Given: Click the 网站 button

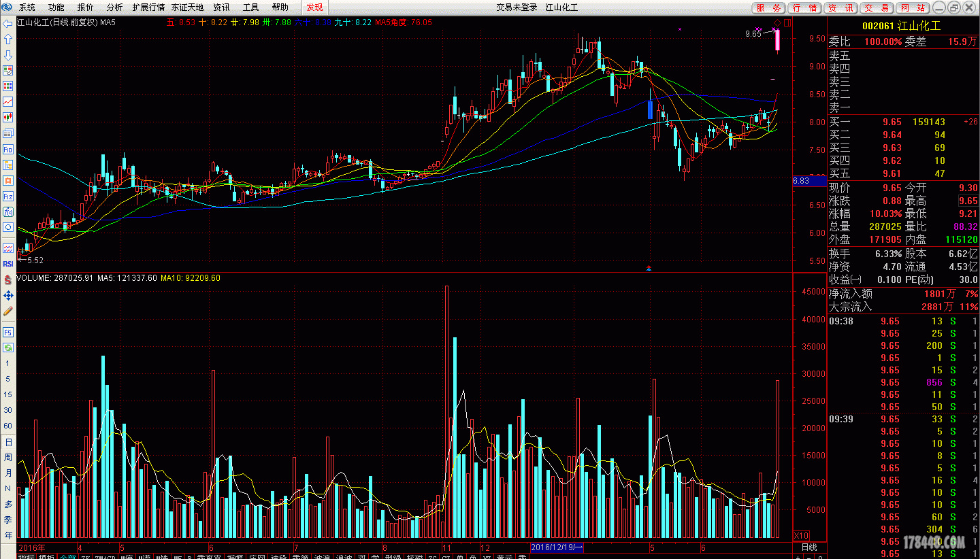Looking at the screenshot, I should click(x=912, y=7).
